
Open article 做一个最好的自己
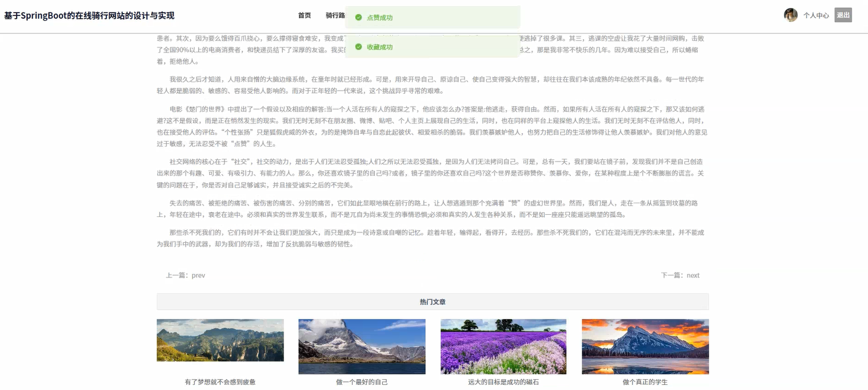point(362,382)
